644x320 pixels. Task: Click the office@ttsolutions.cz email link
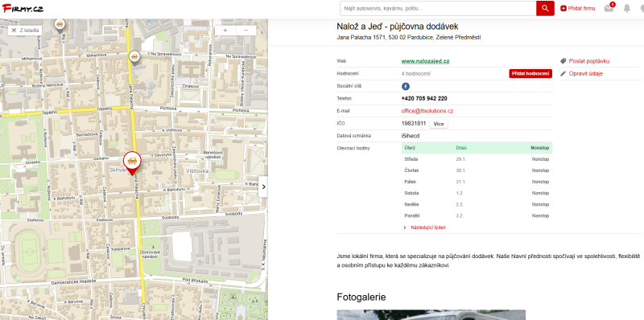[x=427, y=111]
